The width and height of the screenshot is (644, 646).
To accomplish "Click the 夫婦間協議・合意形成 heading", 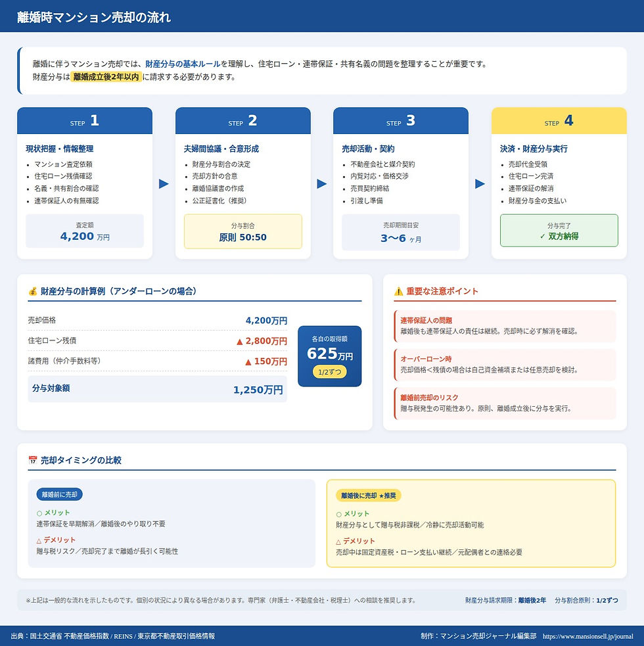I will click(x=221, y=149).
